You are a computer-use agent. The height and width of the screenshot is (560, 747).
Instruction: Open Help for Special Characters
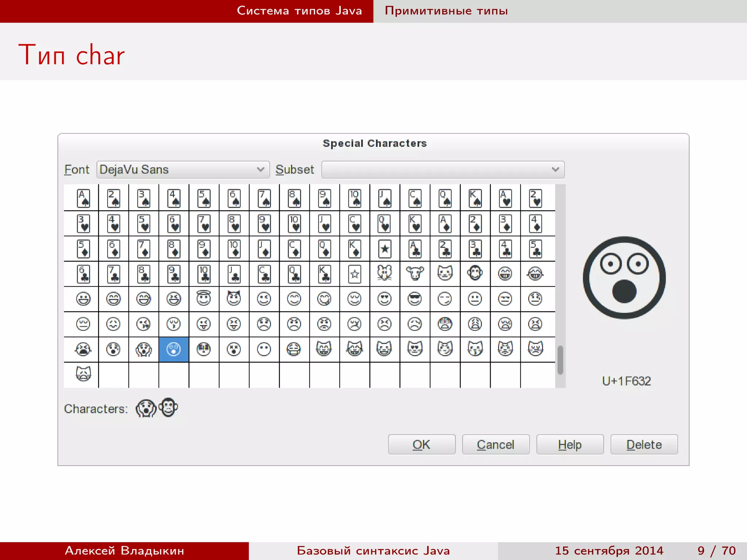pos(570,444)
